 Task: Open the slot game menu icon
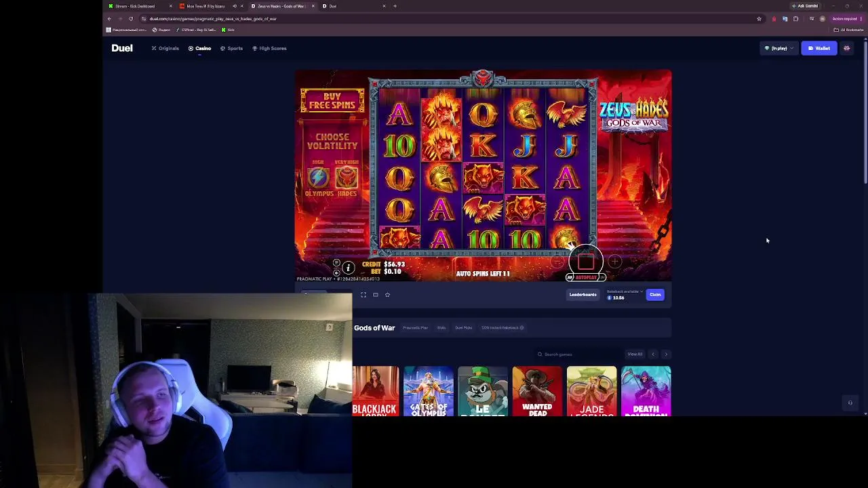(x=336, y=263)
